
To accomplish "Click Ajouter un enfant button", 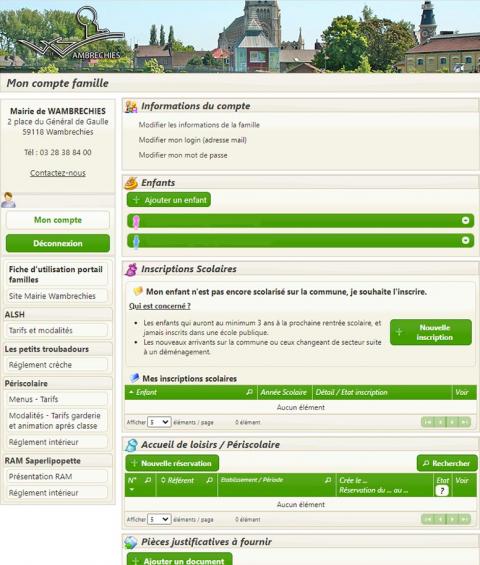I will point(169,200).
